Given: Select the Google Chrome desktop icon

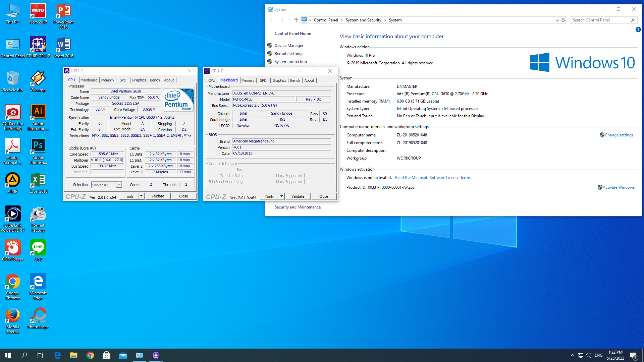Looking at the screenshot, I should [x=13, y=287].
